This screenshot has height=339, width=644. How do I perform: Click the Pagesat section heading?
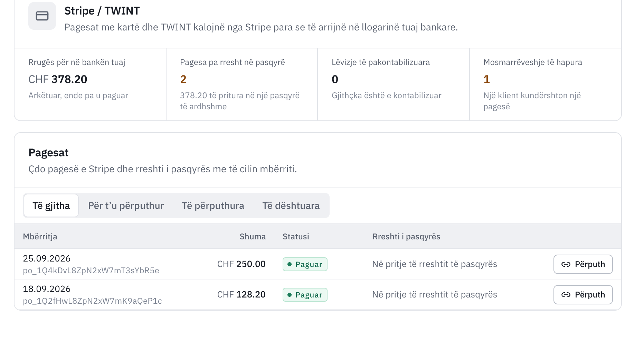pos(48,153)
